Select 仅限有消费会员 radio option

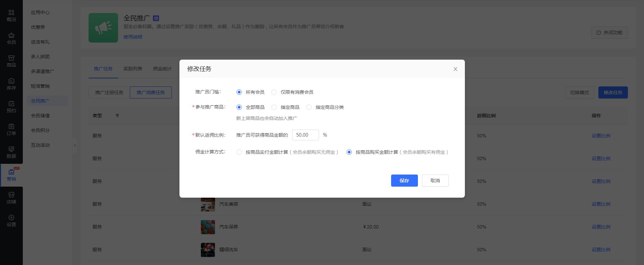coord(274,92)
